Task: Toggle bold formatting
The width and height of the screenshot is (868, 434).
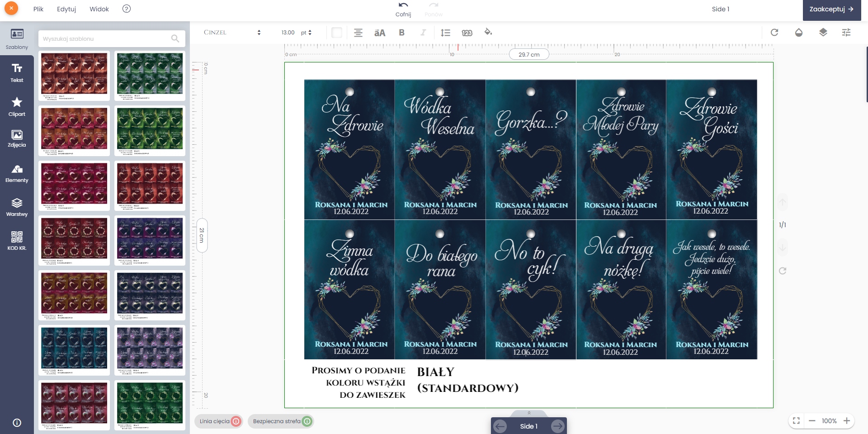Action: (x=401, y=33)
